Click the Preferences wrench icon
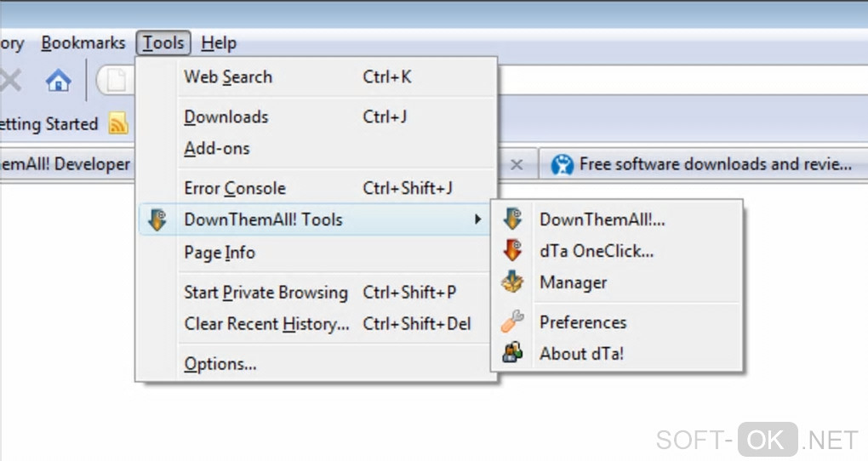868x461 pixels. pos(512,322)
